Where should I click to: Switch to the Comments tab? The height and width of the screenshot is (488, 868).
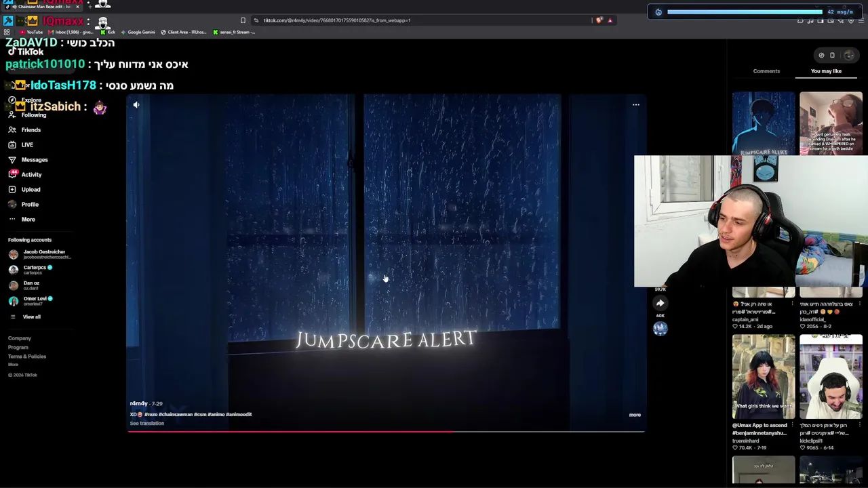766,71
